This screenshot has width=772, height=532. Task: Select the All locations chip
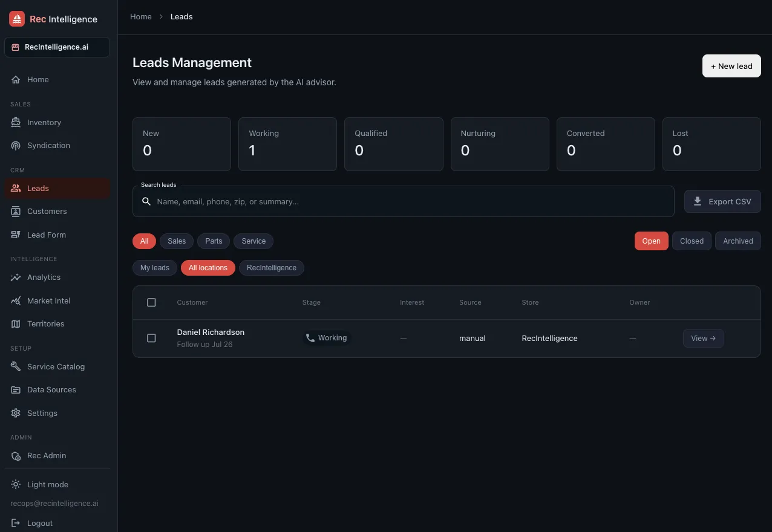tap(208, 267)
